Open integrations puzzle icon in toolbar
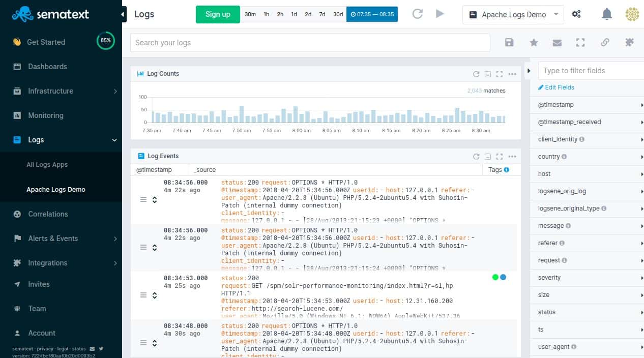The height and width of the screenshot is (358, 644). (629, 43)
